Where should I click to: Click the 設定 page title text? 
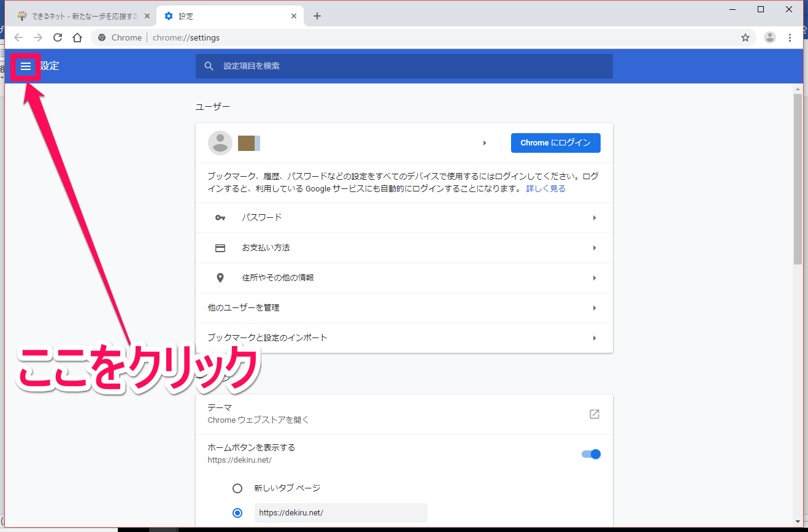tap(50, 66)
